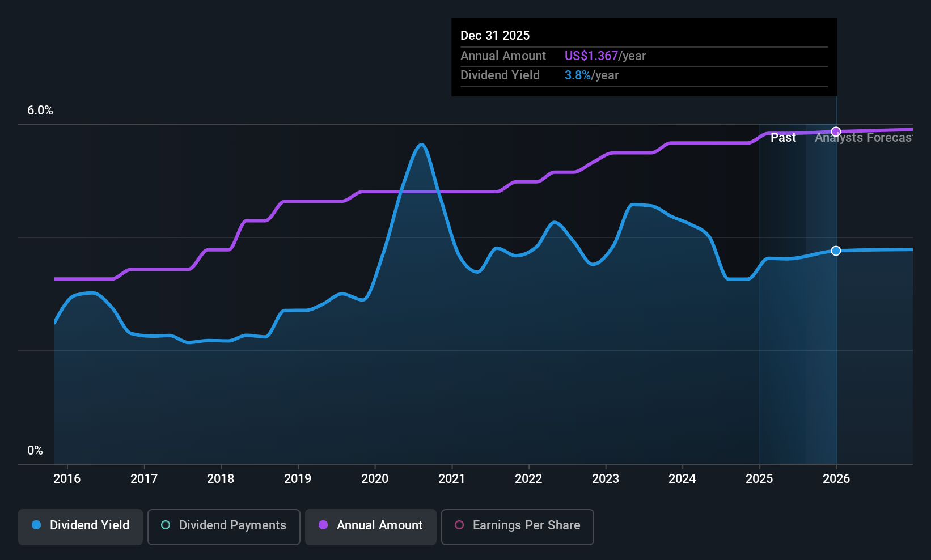The image size is (931, 560).
Task: Click the 2024 x-axis label
Action: 682,478
